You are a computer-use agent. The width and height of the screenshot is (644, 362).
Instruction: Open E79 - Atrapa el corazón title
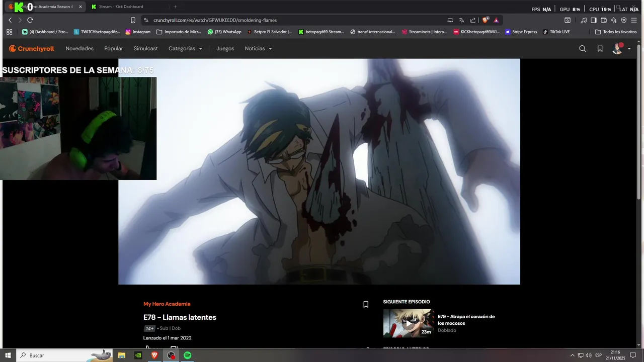pyautogui.click(x=466, y=320)
